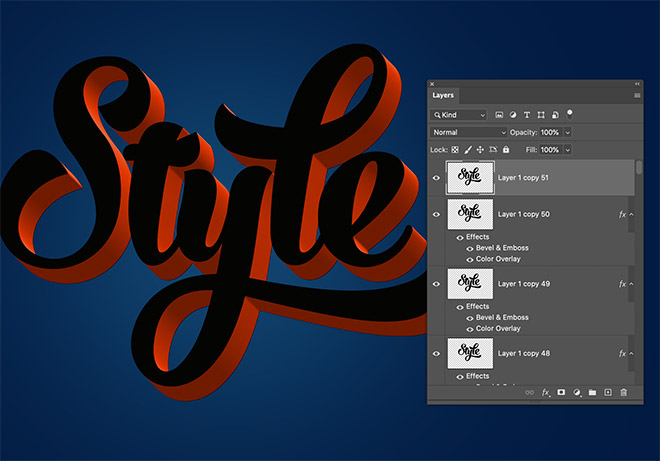Viewport: 660px width, 461px height.
Task: Filter layers by adjustment layer icon
Action: pos(513,115)
